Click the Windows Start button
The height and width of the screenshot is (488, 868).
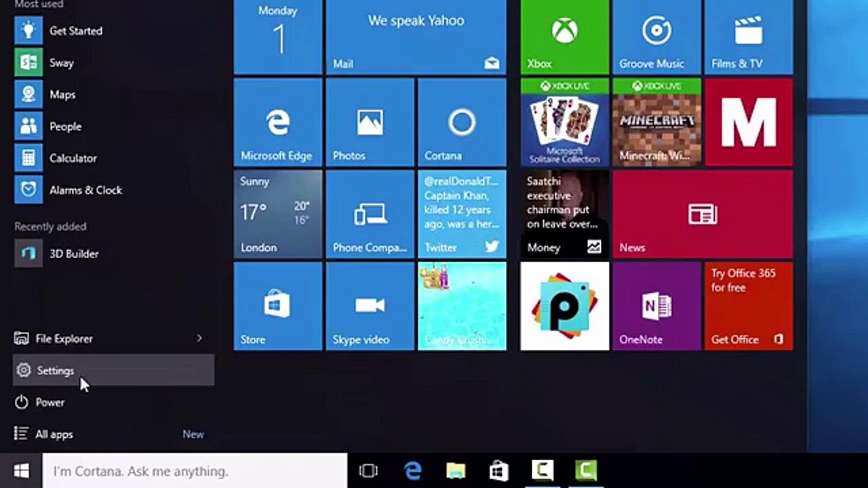click(x=21, y=470)
